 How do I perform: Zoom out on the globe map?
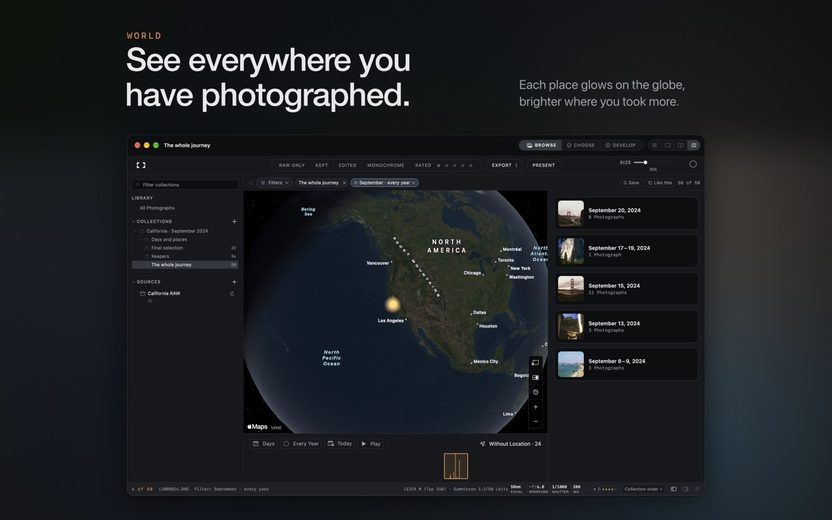(x=535, y=421)
